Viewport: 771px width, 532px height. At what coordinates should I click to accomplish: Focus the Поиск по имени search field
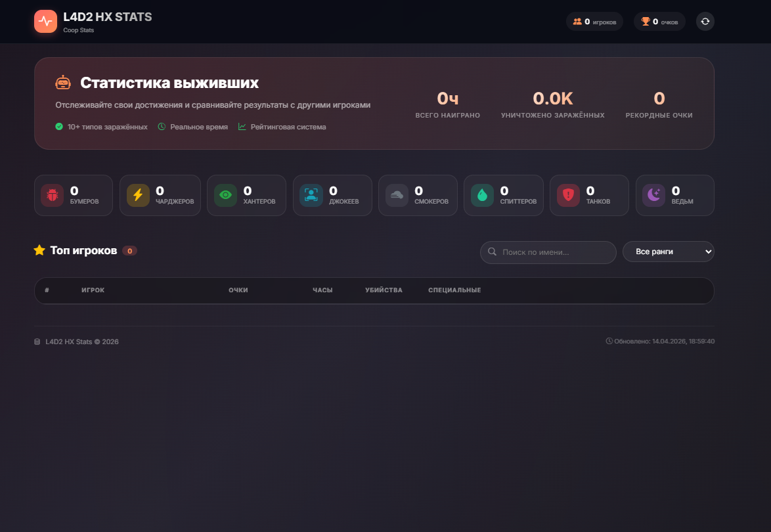(x=548, y=252)
